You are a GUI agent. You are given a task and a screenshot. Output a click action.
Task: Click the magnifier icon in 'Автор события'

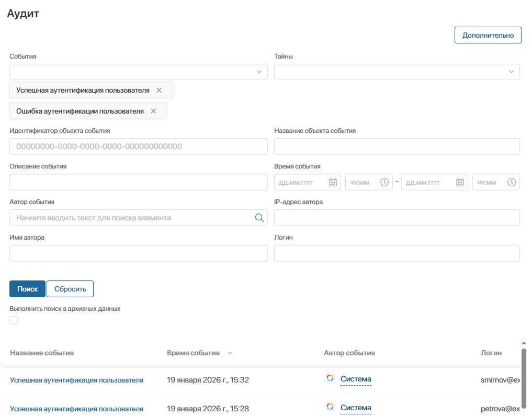[x=259, y=218]
